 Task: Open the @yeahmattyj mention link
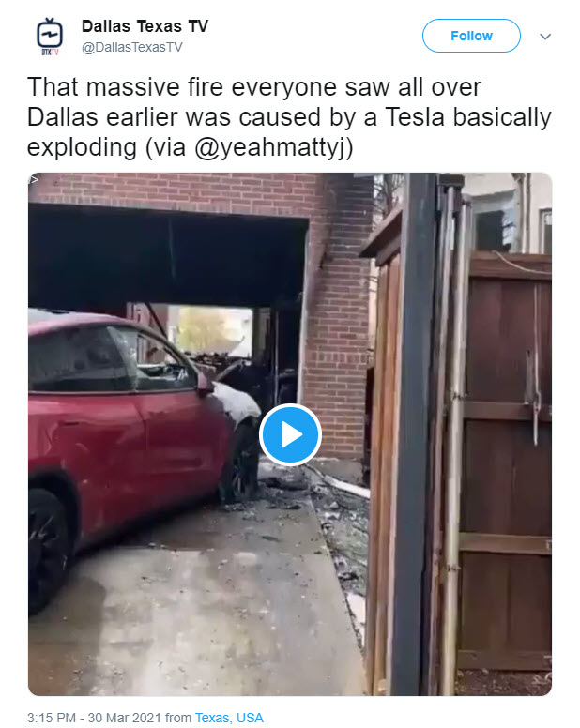(268, 147)
